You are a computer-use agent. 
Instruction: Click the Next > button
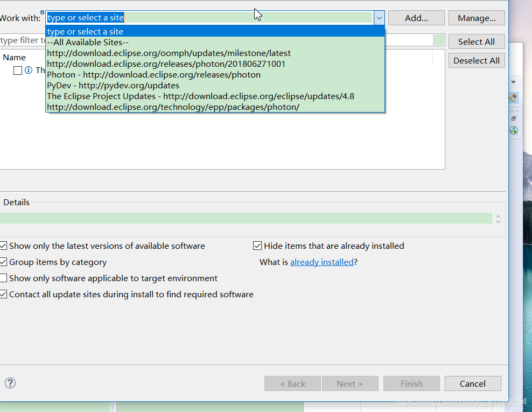[350, 383]
